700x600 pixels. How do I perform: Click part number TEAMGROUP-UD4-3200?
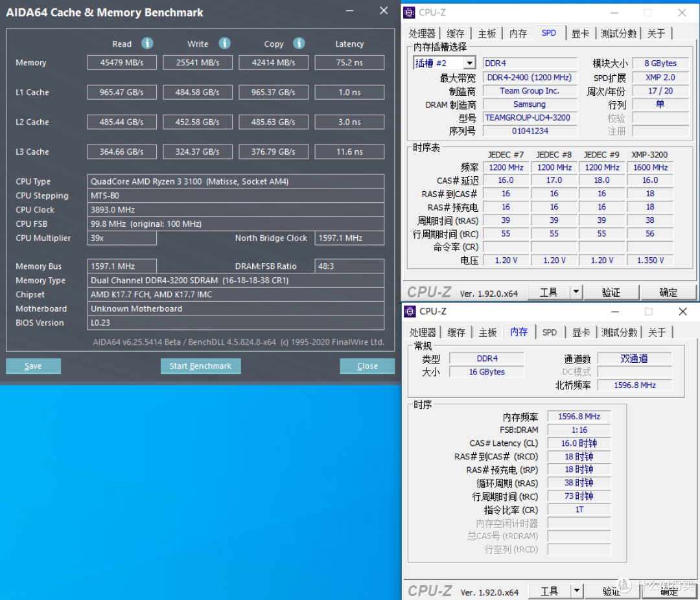tap(530, 117)
